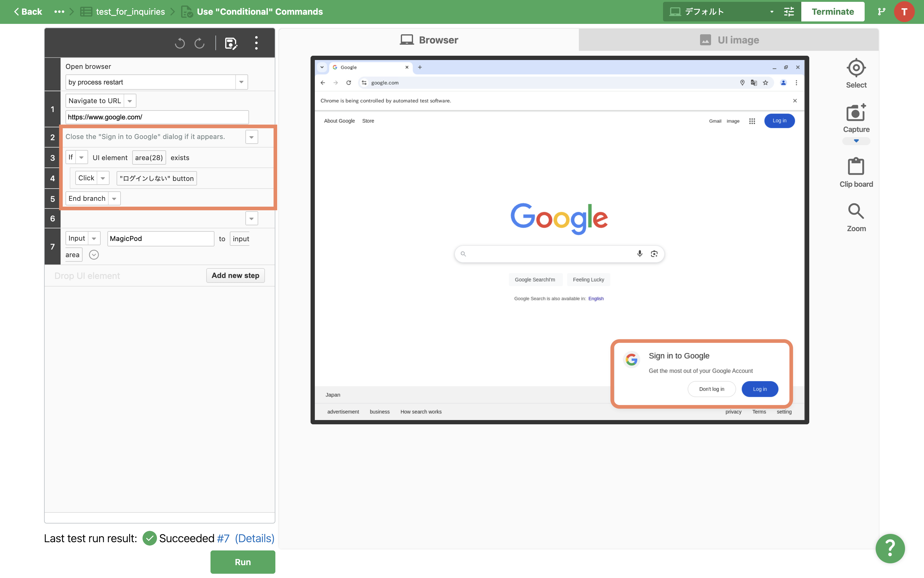Viewport: 924px width, 578px height.
Task: Switch to the UI image tab
Action: (x=729, y=40)
